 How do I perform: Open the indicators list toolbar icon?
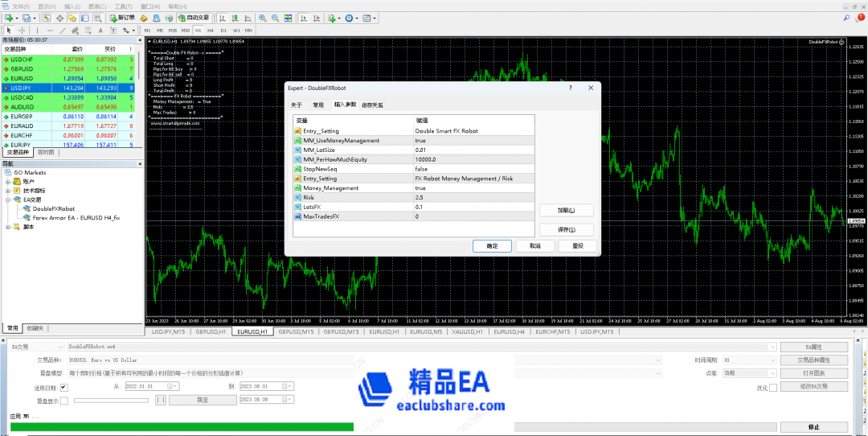pyautogui.click(x=332, y=19)
